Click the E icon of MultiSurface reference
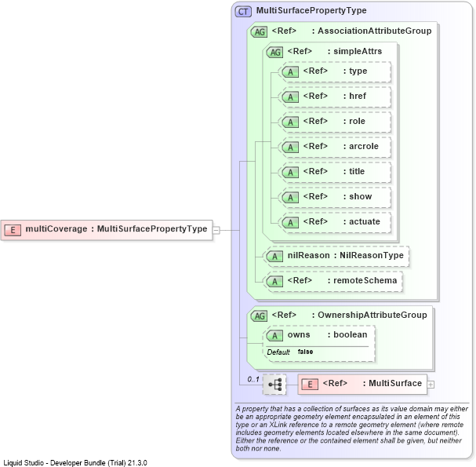 coord(310,385)
